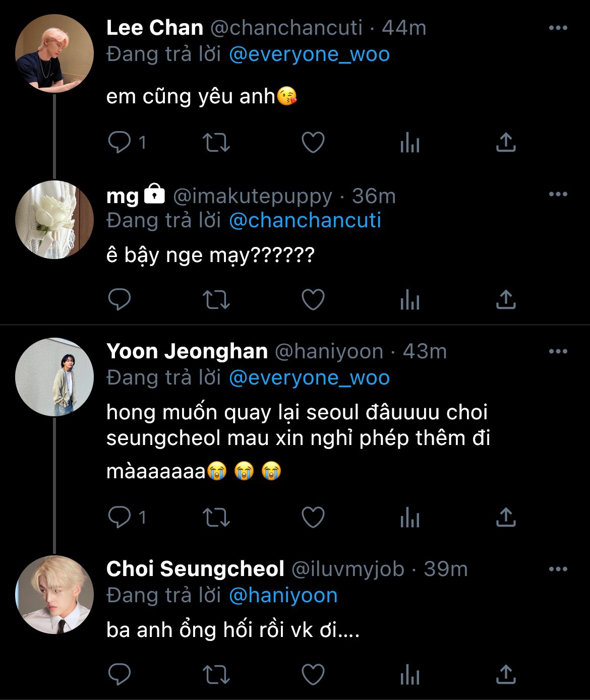Screen dimensions: 590x700
Task: Reply to mg's tweet
Action: pos(120,300)
